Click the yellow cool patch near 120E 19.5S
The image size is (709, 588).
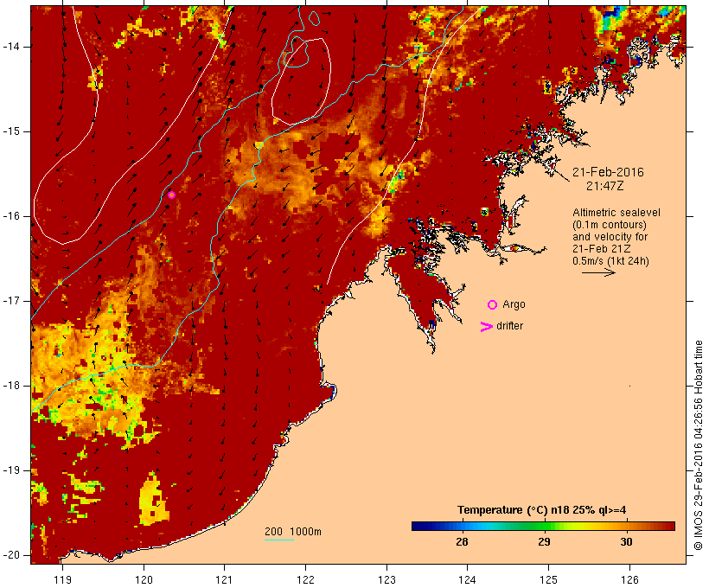pyautogui.click(x=153, y=499)
